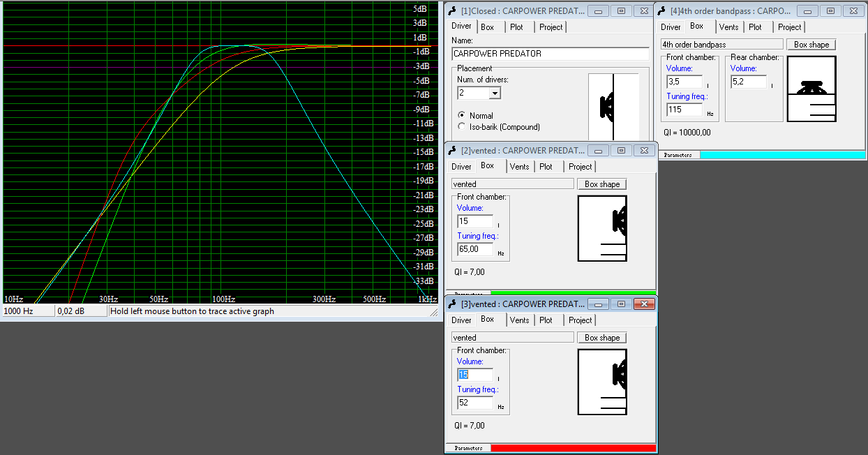Click the bandpass enclosure diagram image

tap(811, 88)
